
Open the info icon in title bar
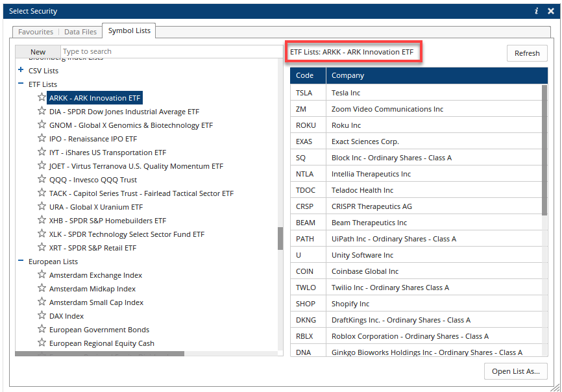coord(536,11)
